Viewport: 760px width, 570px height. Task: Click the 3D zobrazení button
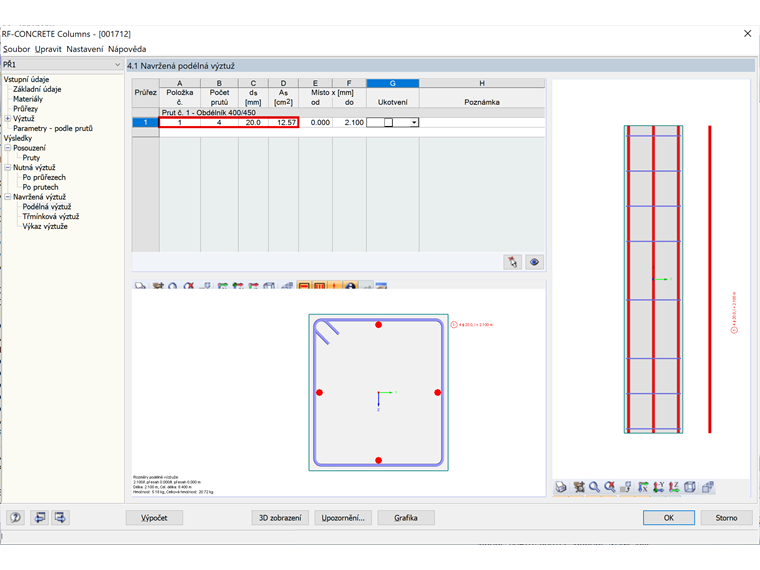click(x=280, y=518)
